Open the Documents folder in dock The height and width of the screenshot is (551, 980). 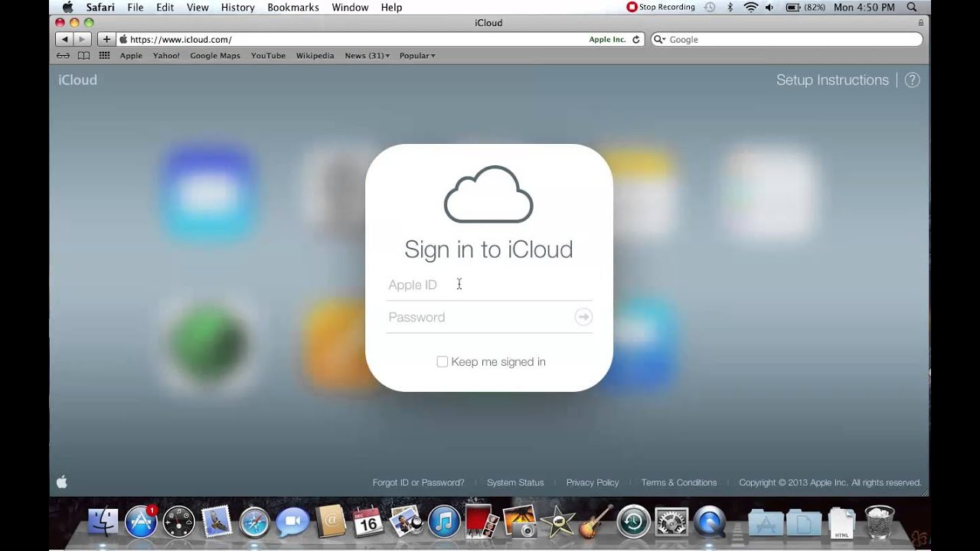coord(803,523)
